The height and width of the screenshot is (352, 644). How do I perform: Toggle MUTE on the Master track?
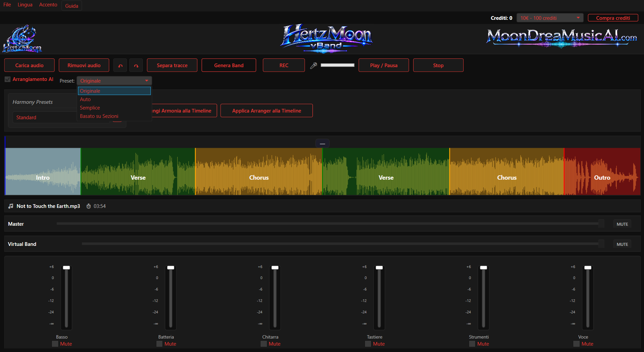coord(622,224)
